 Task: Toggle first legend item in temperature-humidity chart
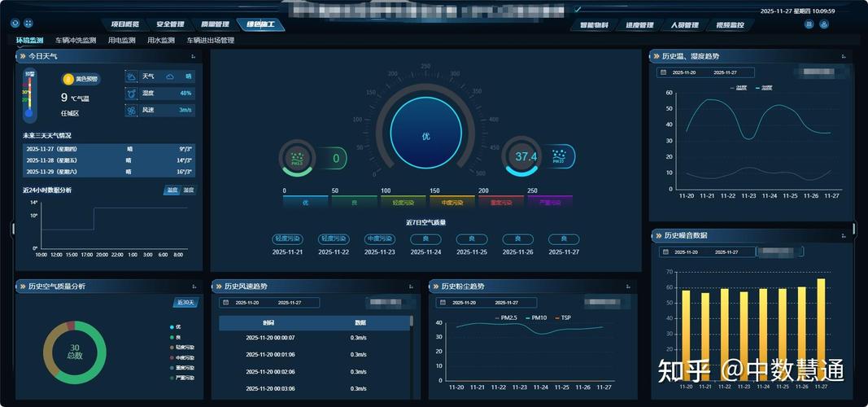pyautogui.click(x=739, y=87)
